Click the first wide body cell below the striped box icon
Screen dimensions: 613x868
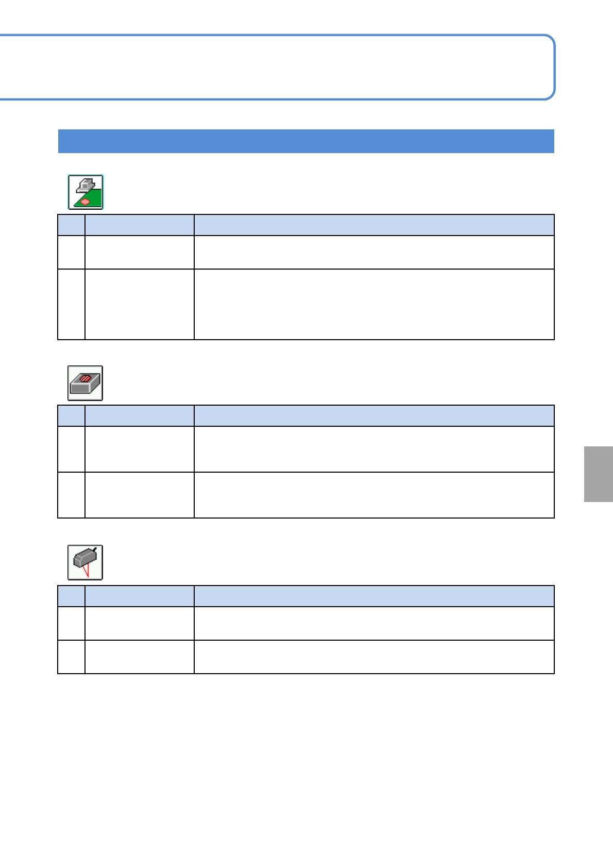coord(374,449)
